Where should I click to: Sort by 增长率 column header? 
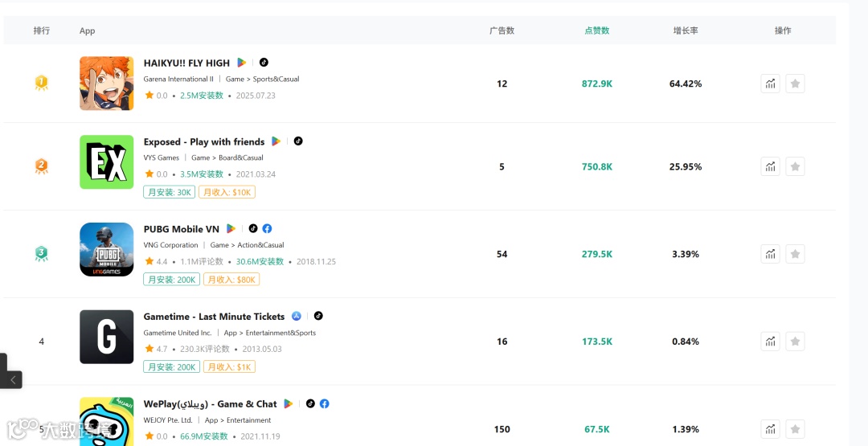click(685, 31)
